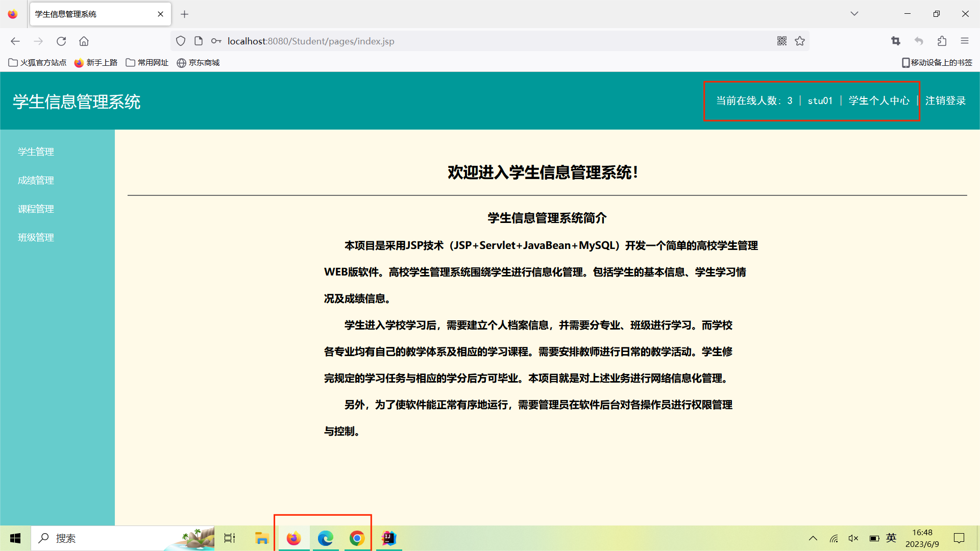This screenshot has height=551, width=980.
Task: Bookmark this page with the star icon
Action: pyautogui.click(x=800, y=41)
